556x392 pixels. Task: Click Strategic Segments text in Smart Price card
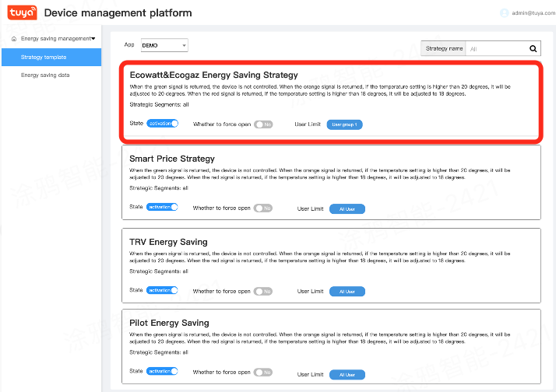[x=159, y=188]
